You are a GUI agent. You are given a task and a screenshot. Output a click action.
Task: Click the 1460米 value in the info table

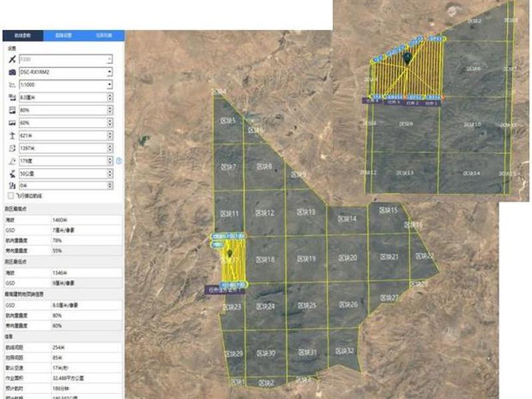[60, 220]
